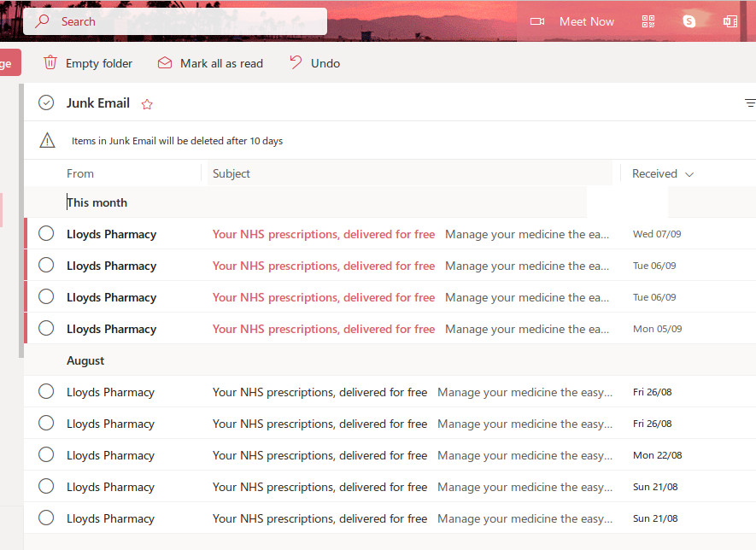Screen dimensions: 756x550
Task: Select all messages in Junk Email
Action: 46,102
